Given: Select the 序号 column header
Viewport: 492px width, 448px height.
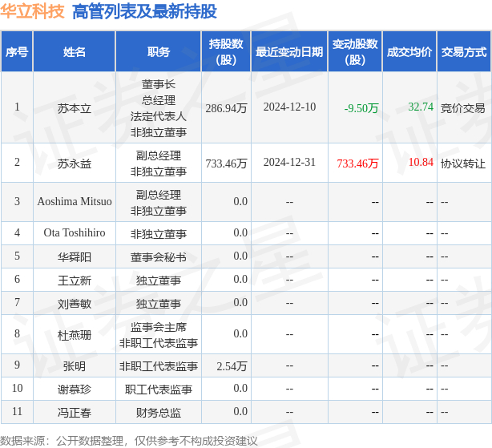Looking at the screenshot, I should tap(17, 52).
